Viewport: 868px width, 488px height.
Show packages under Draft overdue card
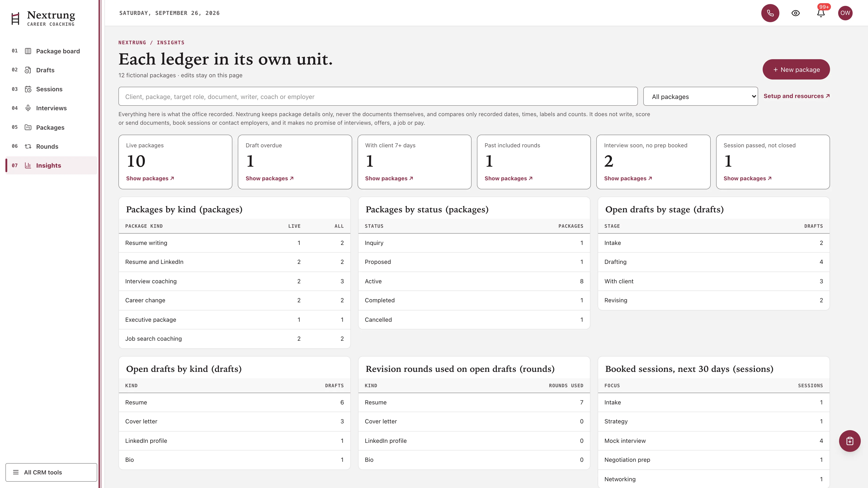click(270, 178)
